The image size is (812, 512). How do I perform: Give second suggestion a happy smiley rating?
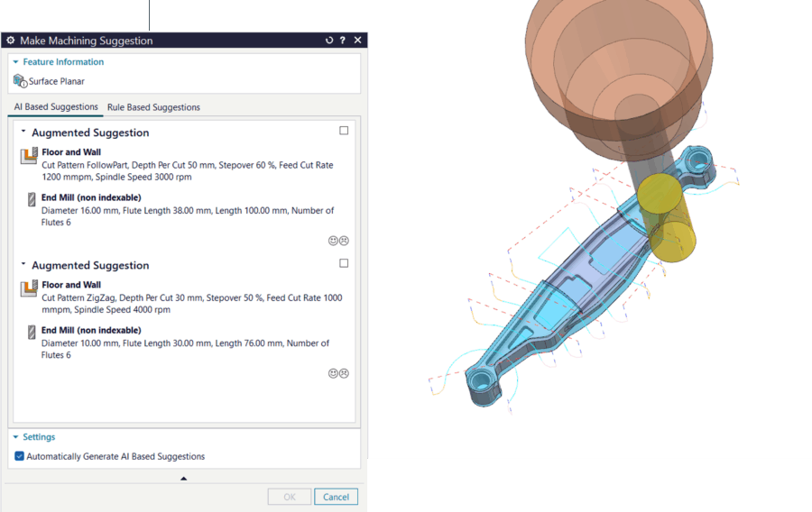click(x=333, y=373)
